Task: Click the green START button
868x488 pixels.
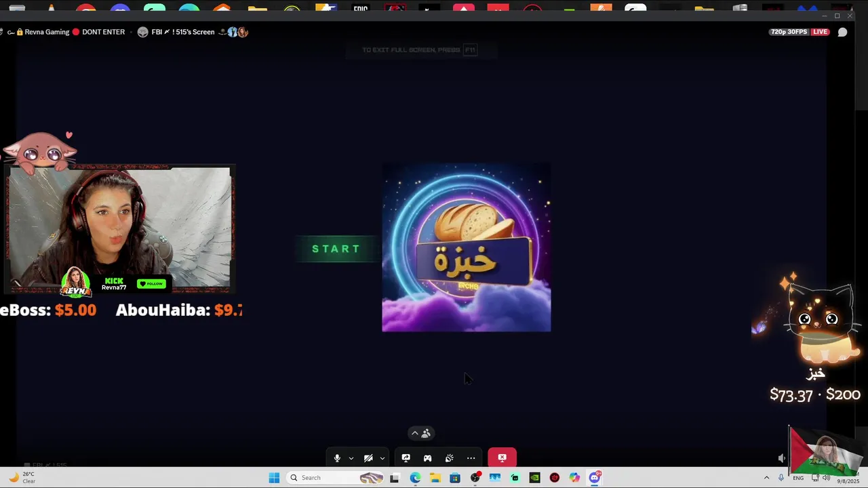Action: [336, 249]
